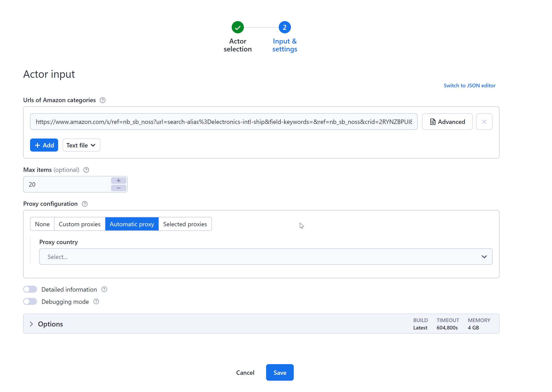Click Switch to JSON editor link

click(x=470, y=85)
